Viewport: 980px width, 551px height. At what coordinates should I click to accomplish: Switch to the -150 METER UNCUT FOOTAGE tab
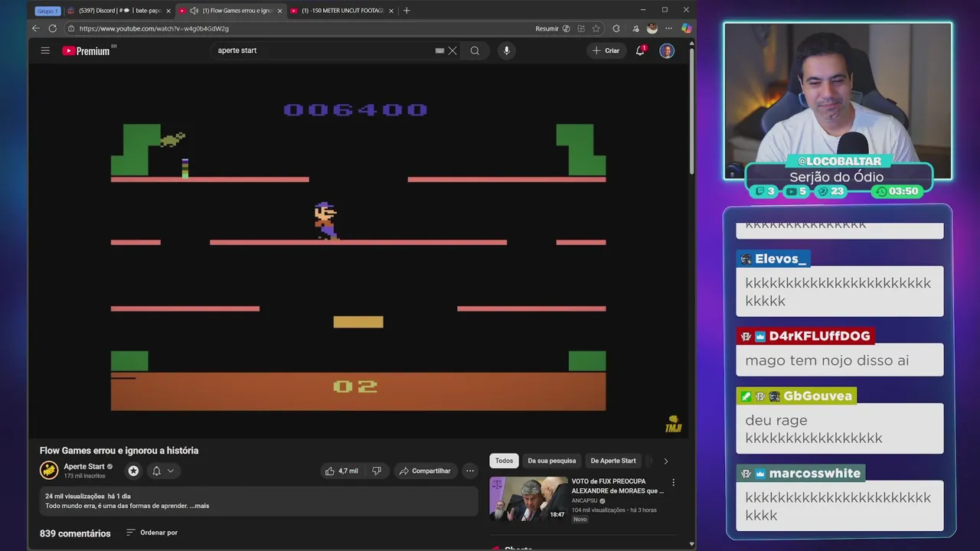click(x=342, y=11)
